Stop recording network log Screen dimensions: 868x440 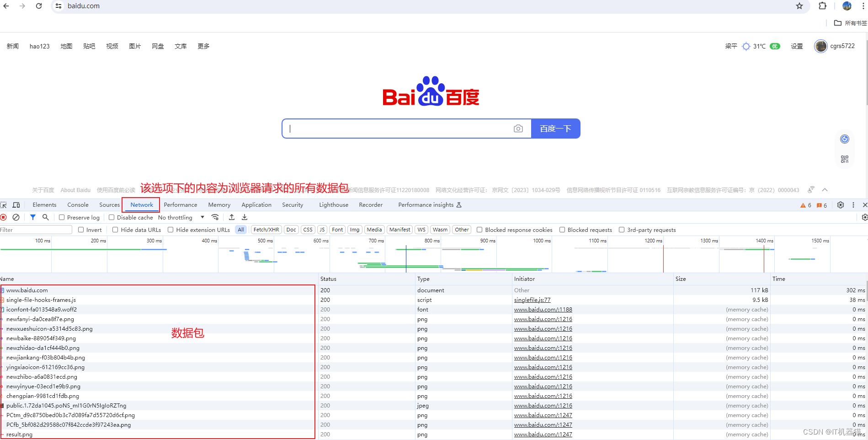4,217
